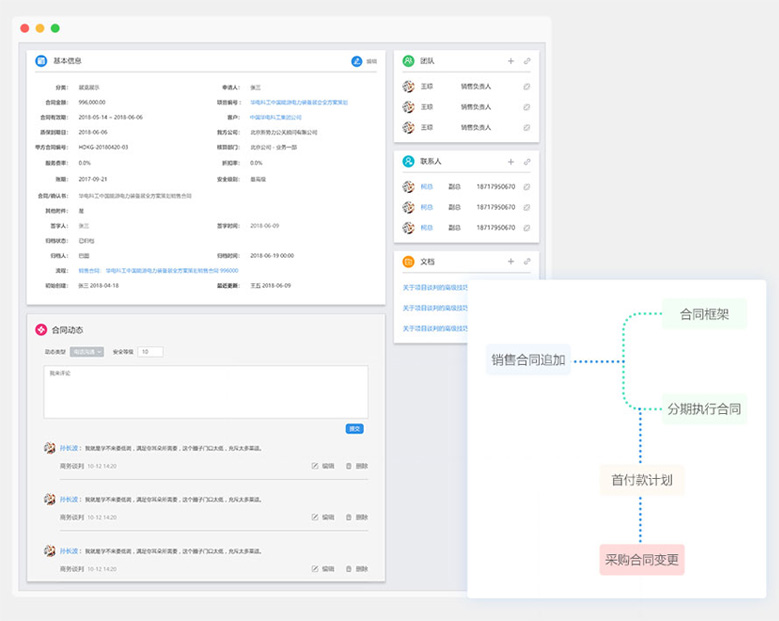Click the 安全等级 input field
The image size is (779, 621).
[x=149, y=352]
